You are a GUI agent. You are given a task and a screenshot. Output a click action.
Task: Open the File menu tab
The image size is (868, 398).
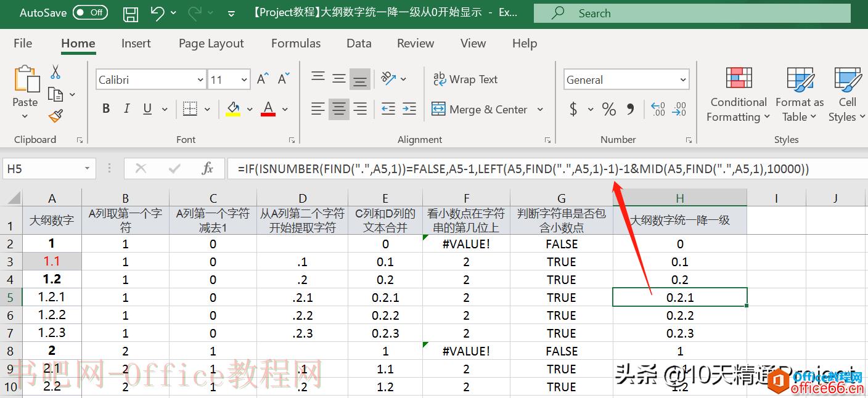click(x=23, y=43)
